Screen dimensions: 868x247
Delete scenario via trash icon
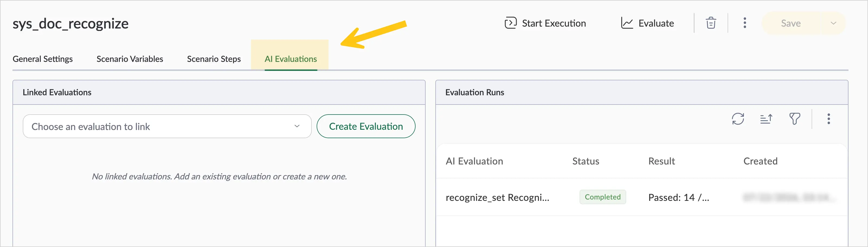point(711,23)
